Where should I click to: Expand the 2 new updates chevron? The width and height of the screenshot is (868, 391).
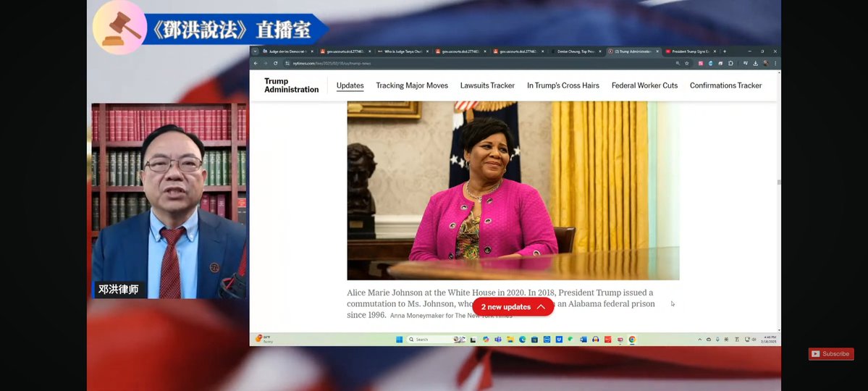(541, 307)
